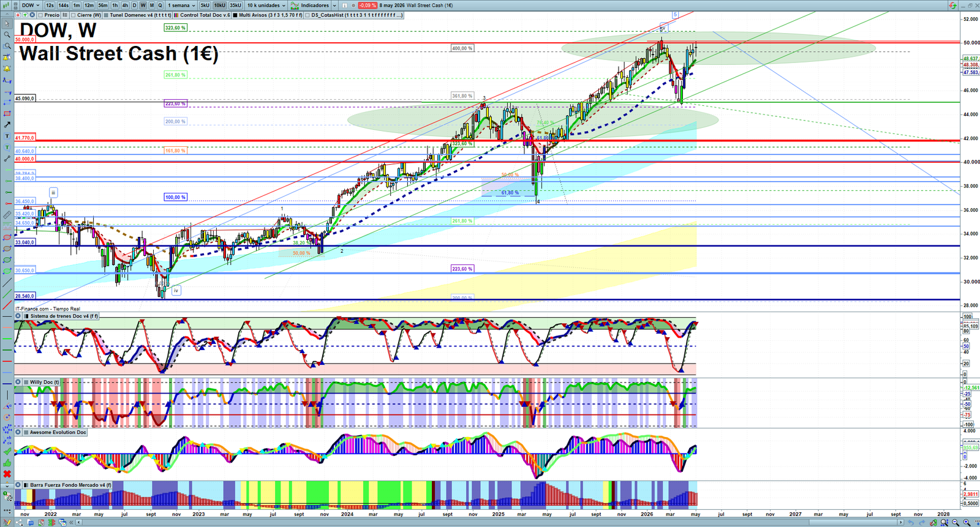Select the red rectangle drawing tool
980x527 pixels.
7,114
